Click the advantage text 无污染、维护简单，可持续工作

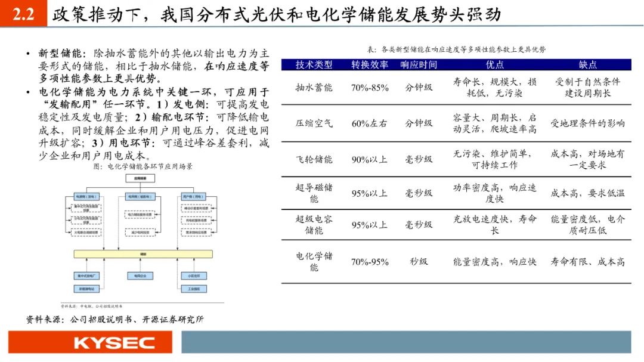pyautogui.click(x=494, y=159)
